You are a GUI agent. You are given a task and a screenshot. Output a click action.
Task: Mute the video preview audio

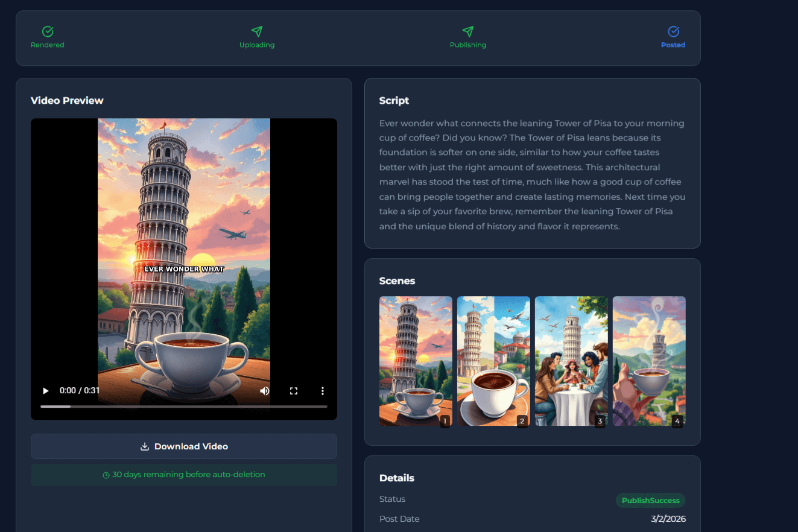[264, 391]
